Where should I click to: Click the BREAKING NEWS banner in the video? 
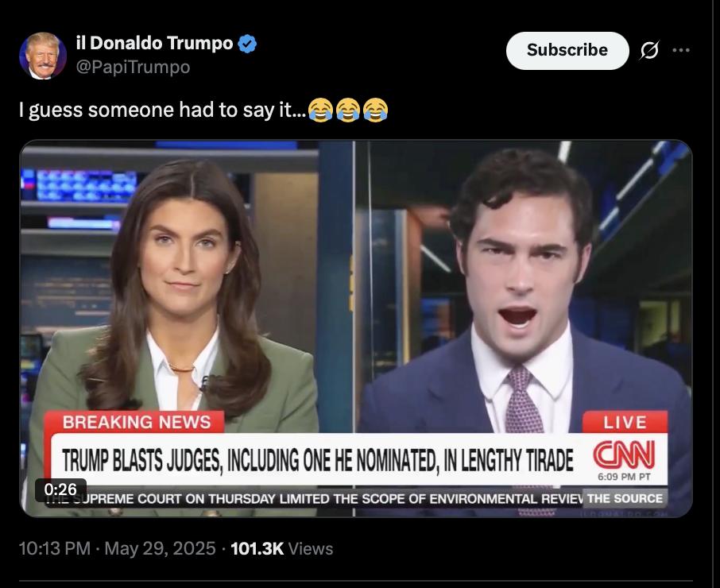pos(137,422)
